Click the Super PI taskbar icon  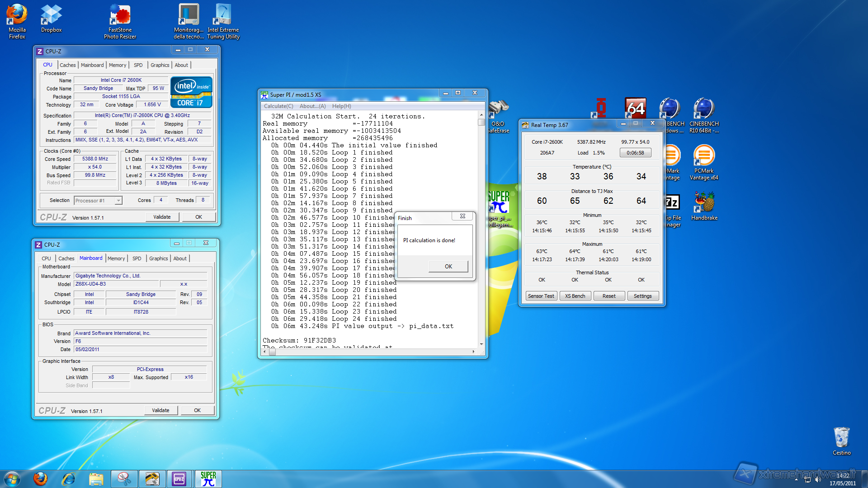208,479
